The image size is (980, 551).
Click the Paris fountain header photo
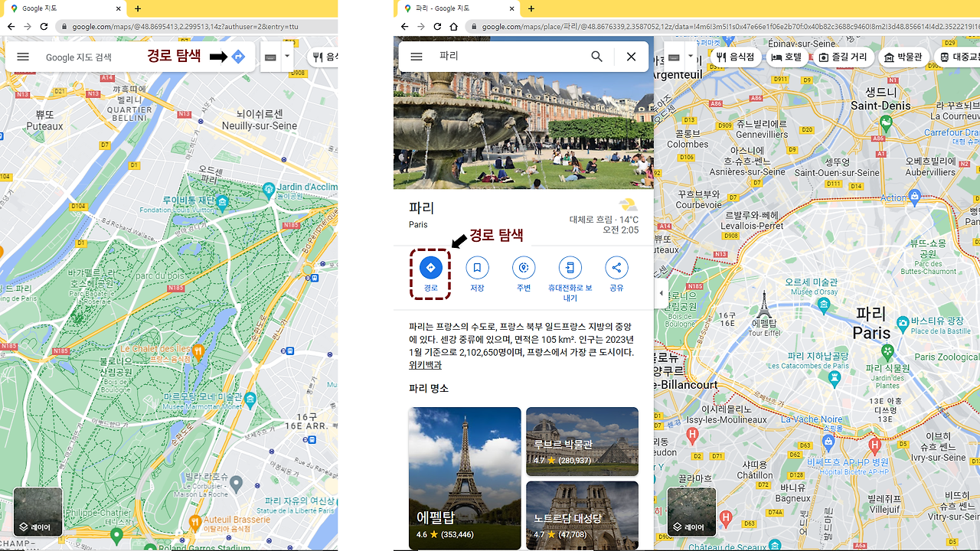tap(524, 130)
